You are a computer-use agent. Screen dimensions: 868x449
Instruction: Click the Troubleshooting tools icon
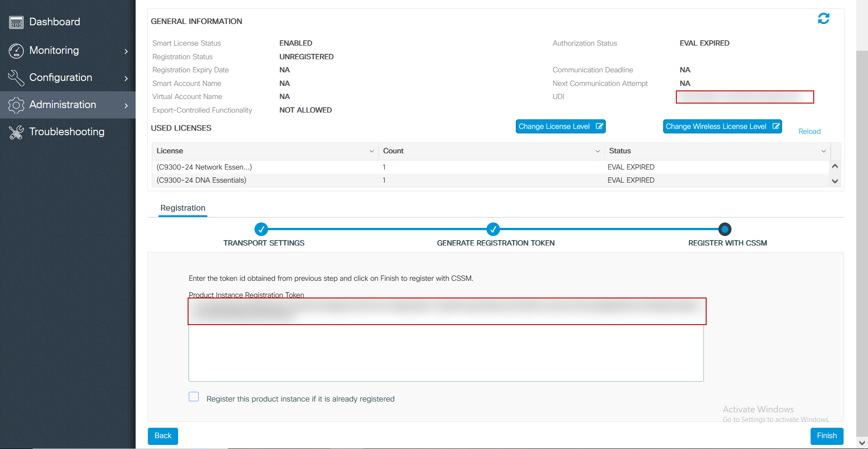point(16,132)
